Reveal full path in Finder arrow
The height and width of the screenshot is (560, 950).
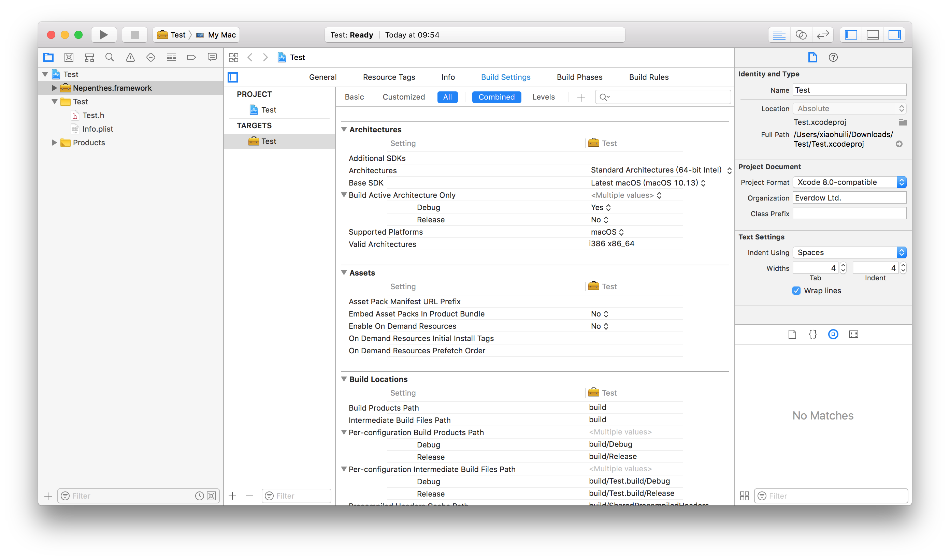pyautogui.click(x=899, y=144)
